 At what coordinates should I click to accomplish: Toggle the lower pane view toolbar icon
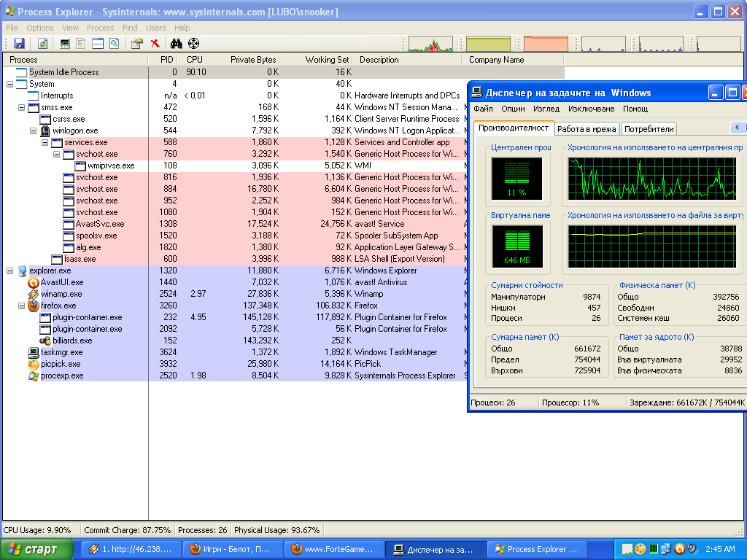[98, 44]
